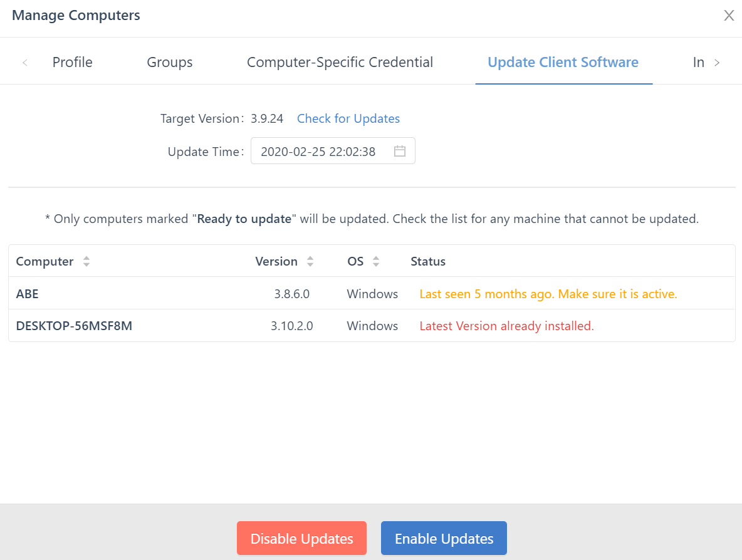Open the Groups tab
The height and width of the screenshot is (560, 742).
pyautogui.click(x=169, y=62)
